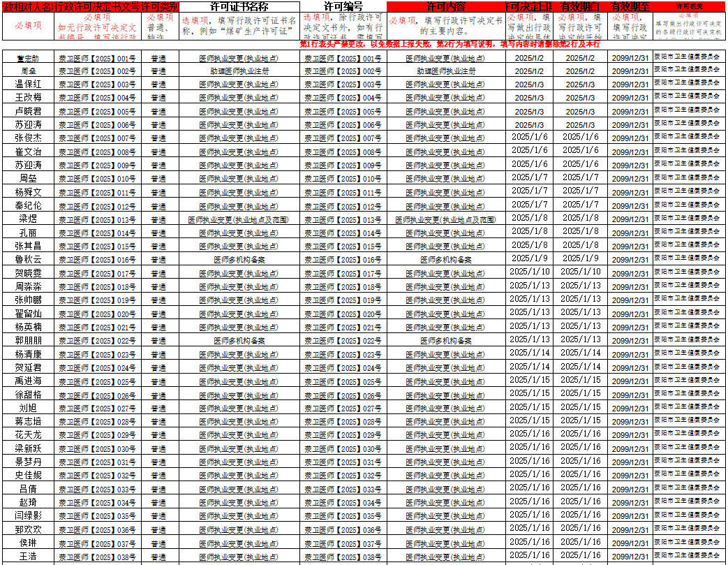Image resolution: width=728 pixels, height=565 pixels.
Task: Click the 选填项 instruction cell mentioning 煤矿生产许可证
Action: (x=239, y=26)
